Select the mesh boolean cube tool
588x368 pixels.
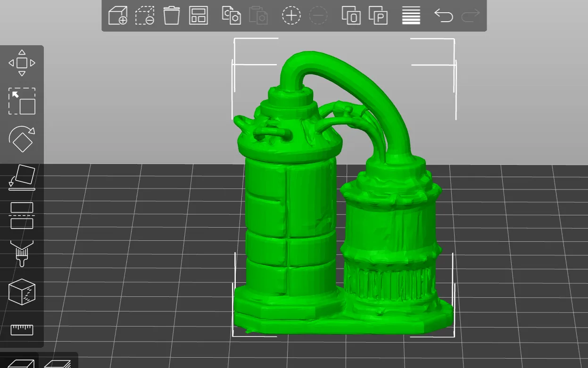[x=21, y=292]
